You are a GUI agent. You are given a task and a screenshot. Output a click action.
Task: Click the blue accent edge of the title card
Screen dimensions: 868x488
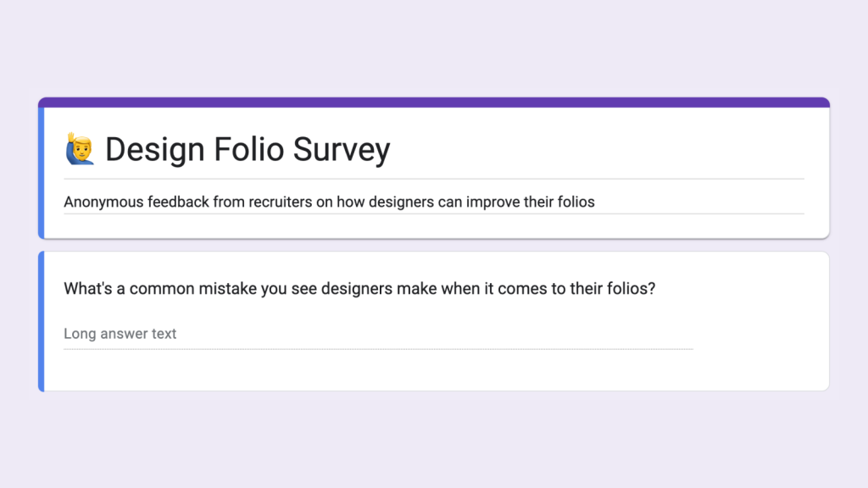click(x=42, y=168)
